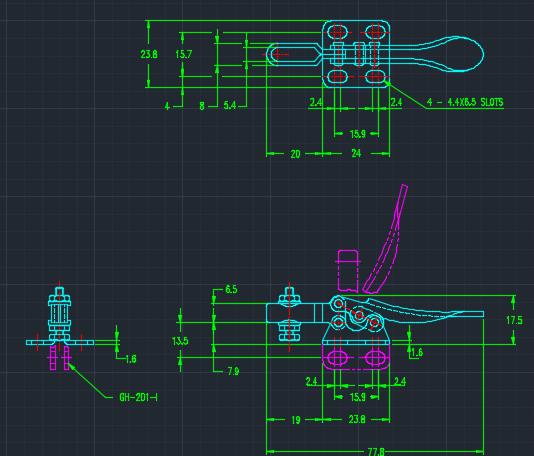The width and height of the screenshot is (534, 456).
Task: Click the magenta open-position handle outline
Action: (385, 239)
